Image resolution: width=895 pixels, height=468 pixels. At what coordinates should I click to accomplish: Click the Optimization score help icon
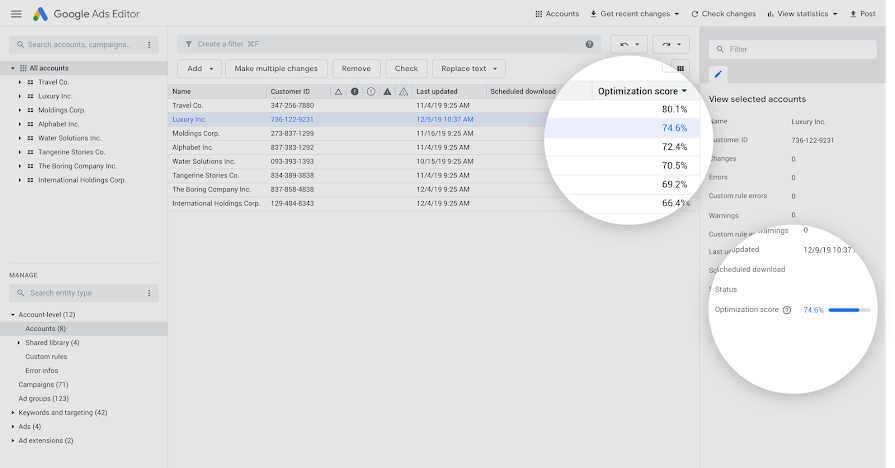787,310
